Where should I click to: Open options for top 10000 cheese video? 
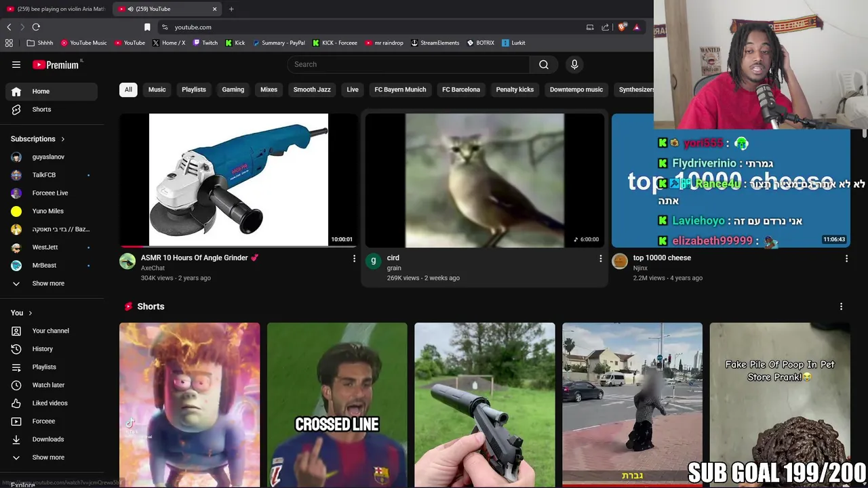point(846,258)
